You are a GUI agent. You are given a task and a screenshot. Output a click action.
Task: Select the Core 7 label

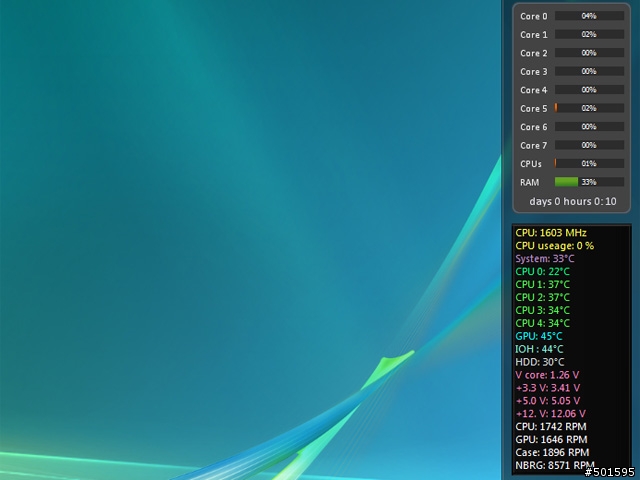click(x=533, y=145)
